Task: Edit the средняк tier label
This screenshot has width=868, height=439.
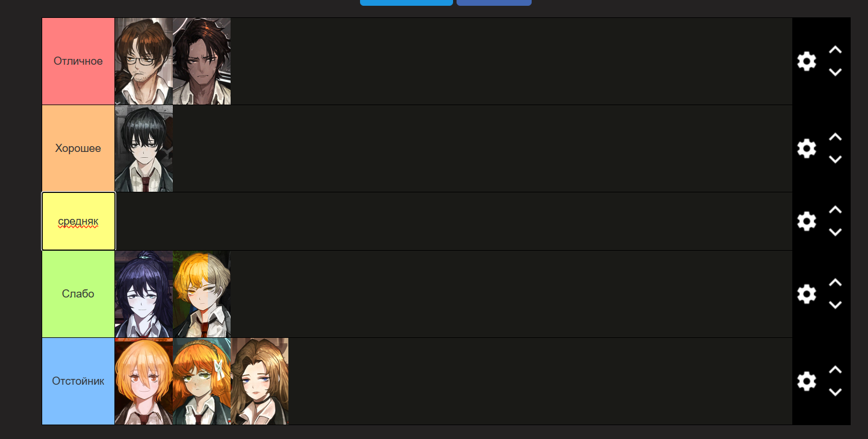Action: (x=79, y=221)
